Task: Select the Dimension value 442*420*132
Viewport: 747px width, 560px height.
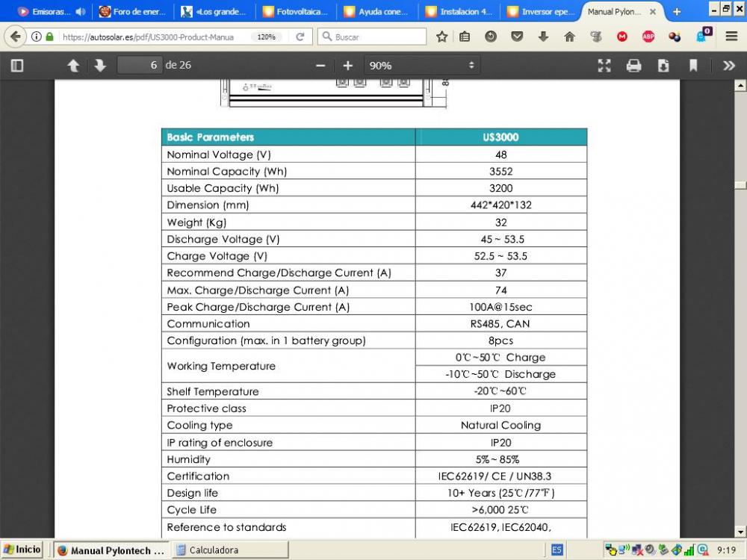Action: click(x=500, y=205)
